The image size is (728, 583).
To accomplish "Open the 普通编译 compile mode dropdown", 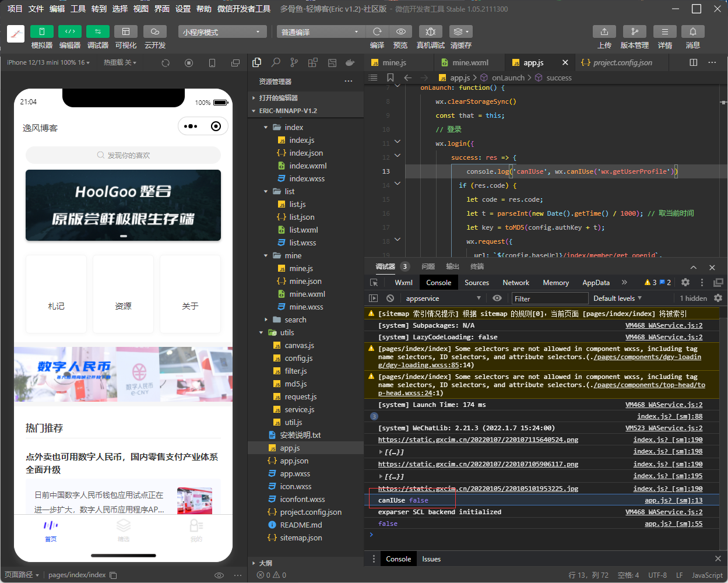I will pyautogui.click(x=321, y=31).
